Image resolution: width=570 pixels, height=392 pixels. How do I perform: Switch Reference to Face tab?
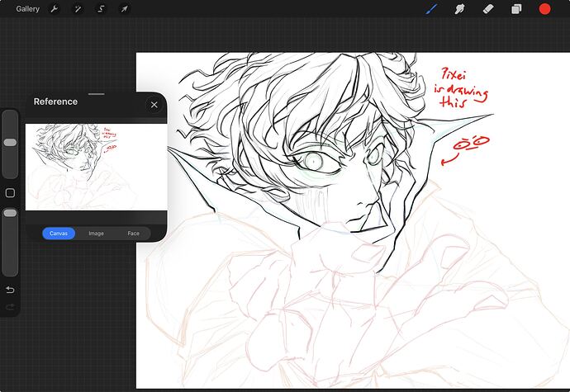133,234
